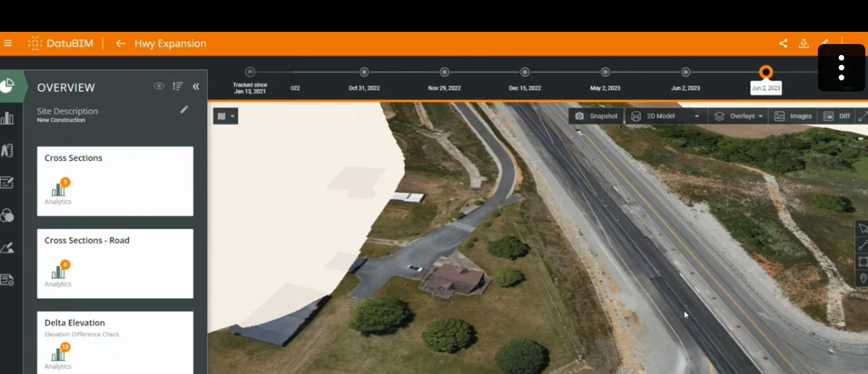Image resolution: width=868 pixels, height=374 pixels.
Task: Open the Cross Sections - Road card
Action: [115, 264]
